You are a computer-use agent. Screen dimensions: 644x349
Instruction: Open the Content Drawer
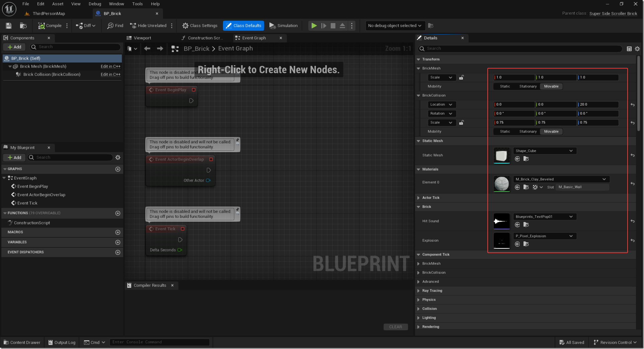tap(22, 343)
